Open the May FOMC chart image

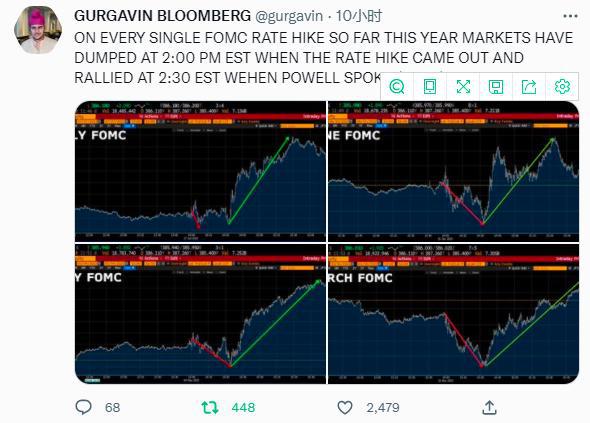pyautogui.click(x=201, y=314)
